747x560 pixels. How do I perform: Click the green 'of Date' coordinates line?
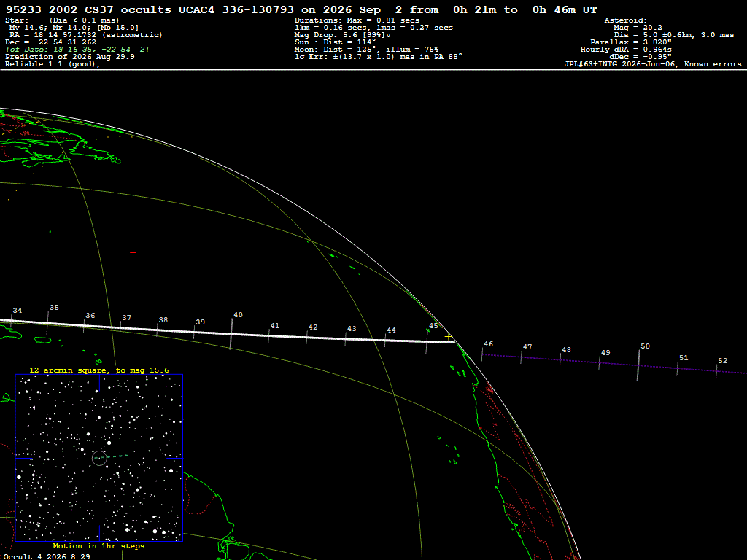pos(77,50)
